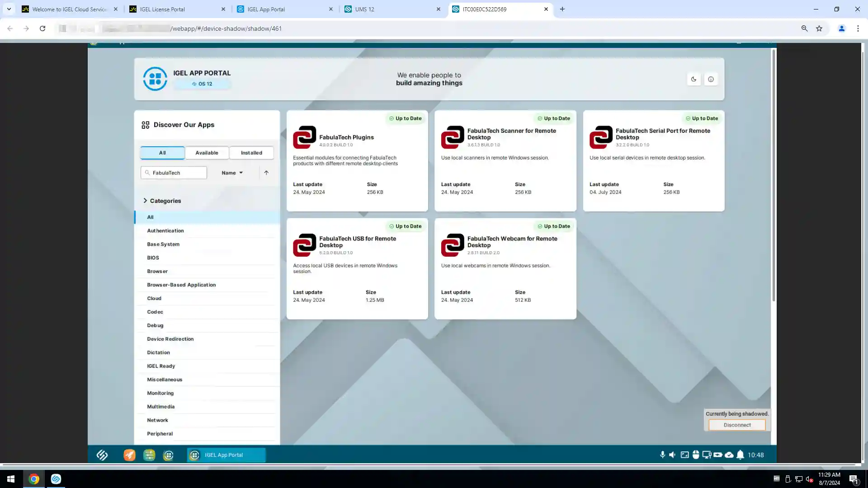Click the IGEL start menu taskbar icon
The image size is (868, 488).
click(x=102, y=455)
